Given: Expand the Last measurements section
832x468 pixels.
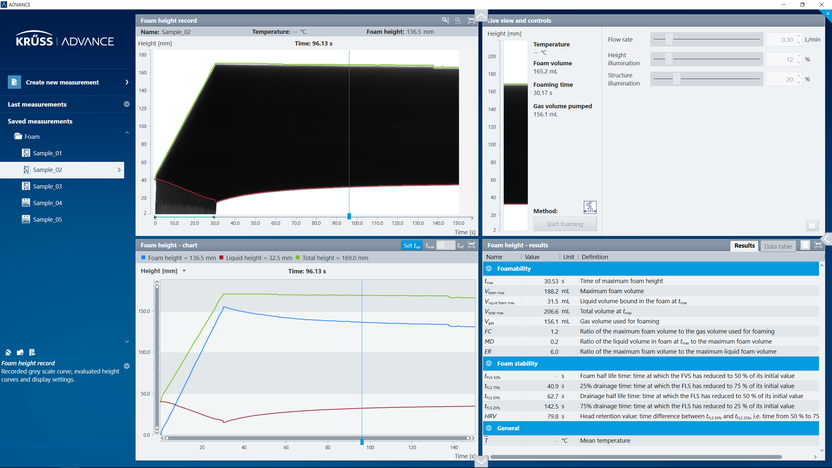Looking at the screenshot, I should (126, 104).
